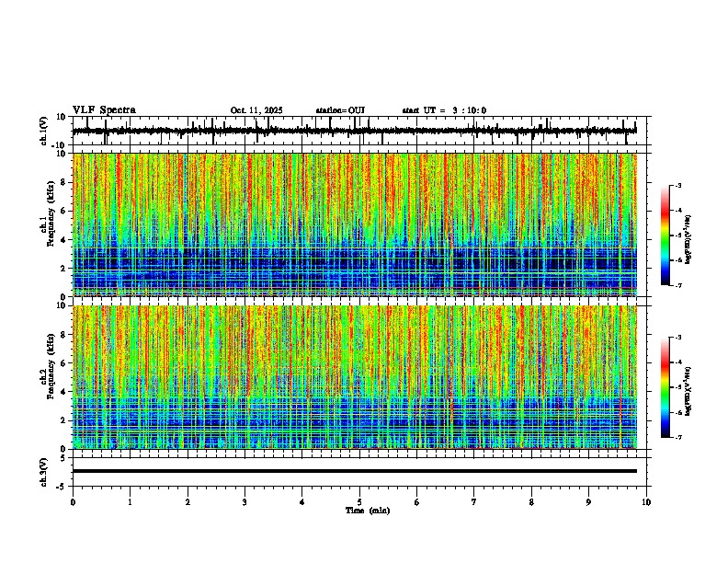Click time axis tick label "9"
Image resolution: width=728 pixels, height=563 pixels.
click(x=589, y=502)
